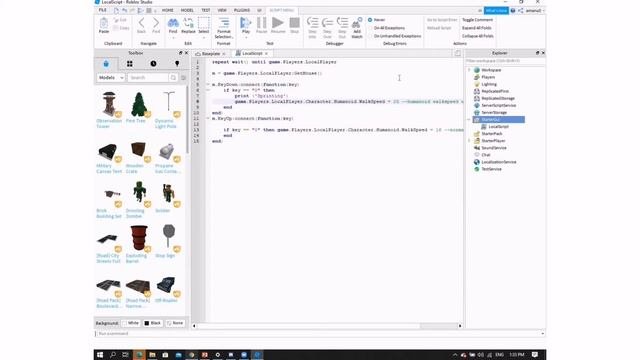Open the Select dropdown arrow

coord(204,38)
